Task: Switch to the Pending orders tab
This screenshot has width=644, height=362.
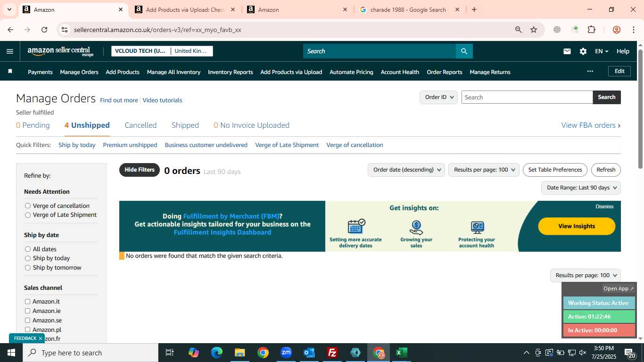Action: click(33, 125)
